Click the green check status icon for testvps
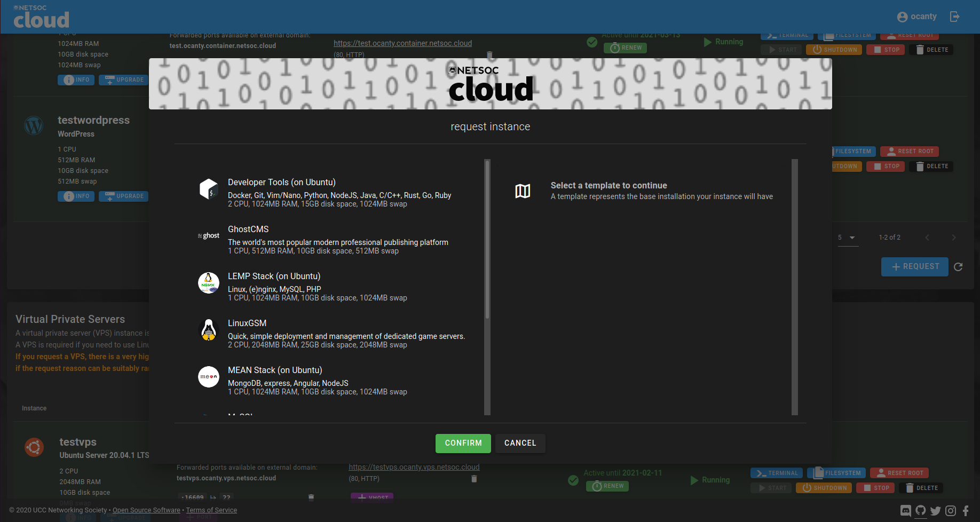The width and height of the screenshot is (980, 522). pyautogui.click(x=573, y=480)
